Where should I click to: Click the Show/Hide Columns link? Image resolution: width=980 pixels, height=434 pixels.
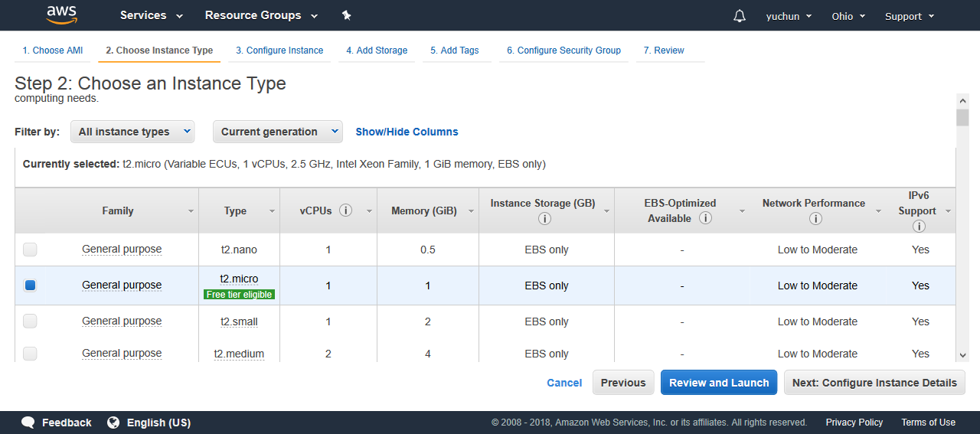[x=407, y=132]
